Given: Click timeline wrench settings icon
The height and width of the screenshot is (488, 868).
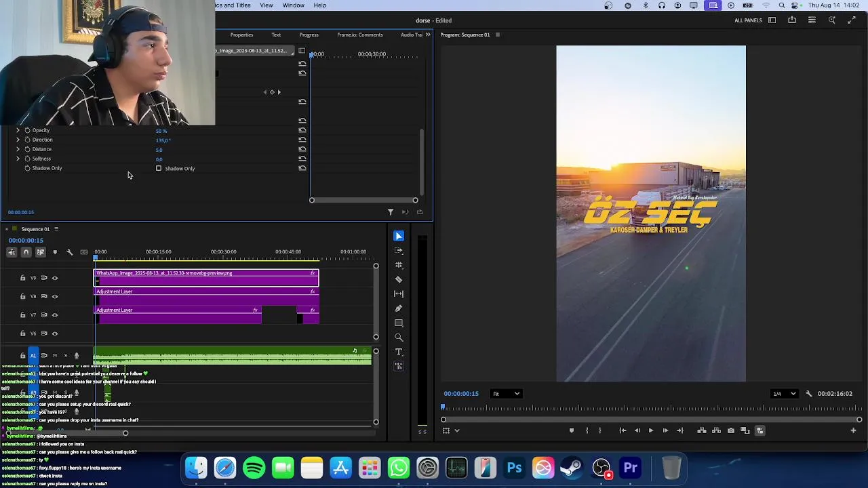Looking at the screenshot, I should coord(69,252).
